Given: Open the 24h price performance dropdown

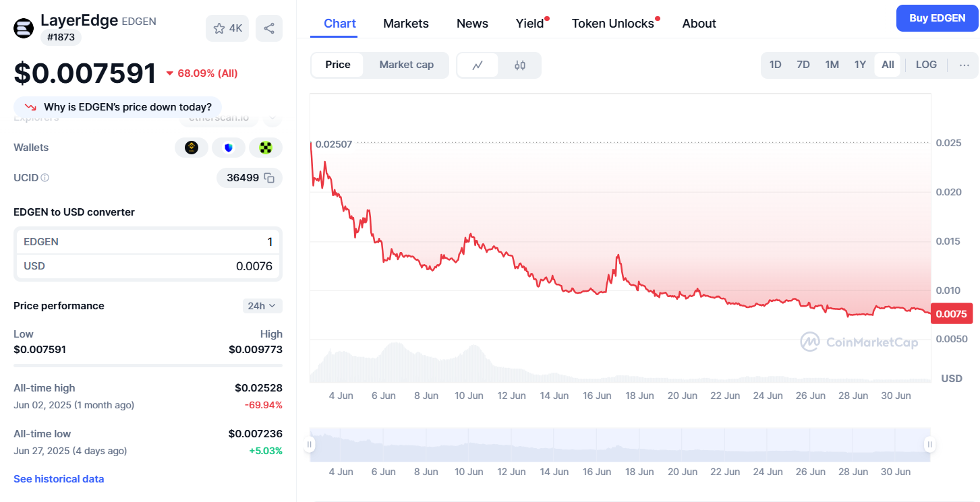Looking at the screenshot, I should (x=262, y=306).
